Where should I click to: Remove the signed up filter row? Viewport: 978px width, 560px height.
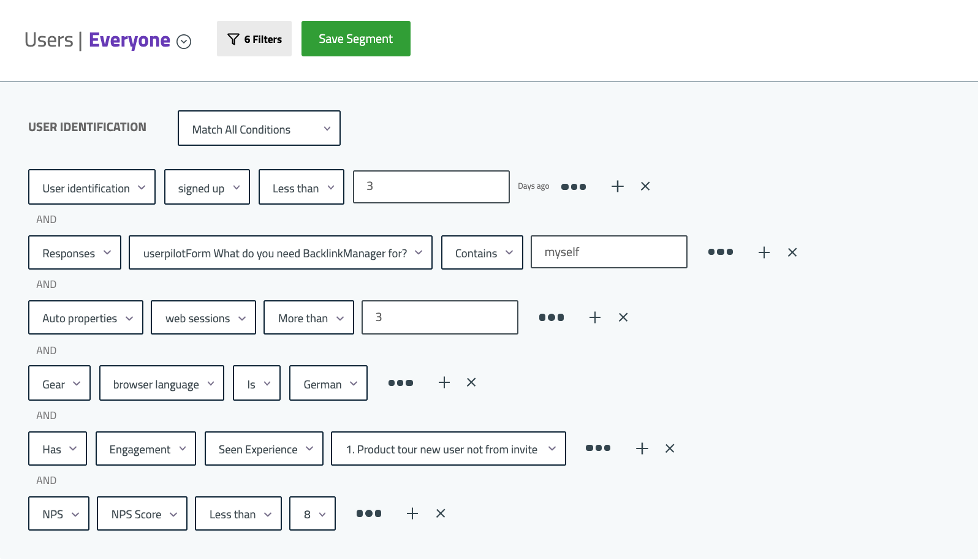pyautogui.click(x=645, y=186)
